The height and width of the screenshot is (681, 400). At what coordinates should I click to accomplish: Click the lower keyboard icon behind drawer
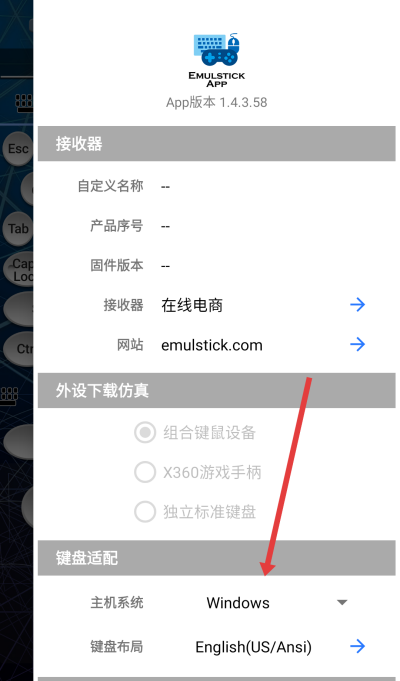9,397
